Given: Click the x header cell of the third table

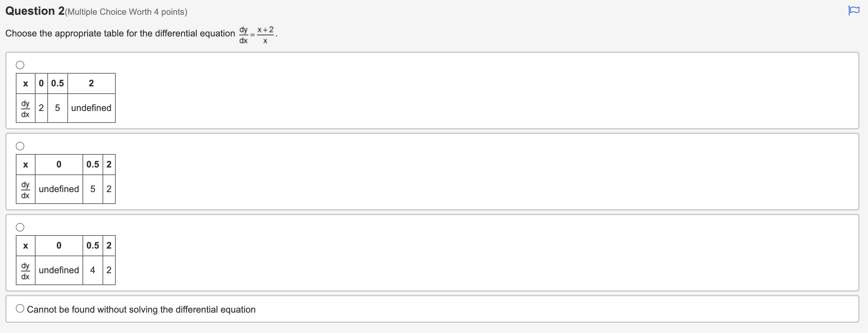Looking at the screenshot, I should 25,245.
